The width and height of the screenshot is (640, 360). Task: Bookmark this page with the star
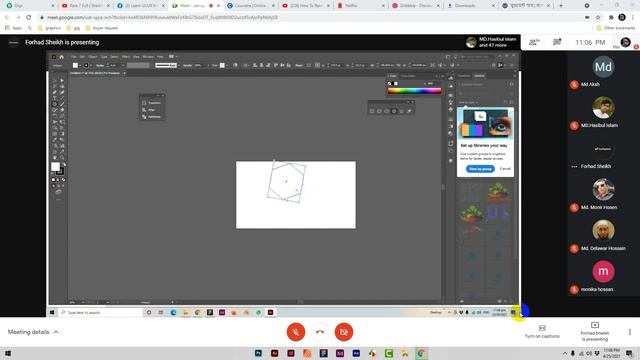pyautogui.click(x=598, y=18)
